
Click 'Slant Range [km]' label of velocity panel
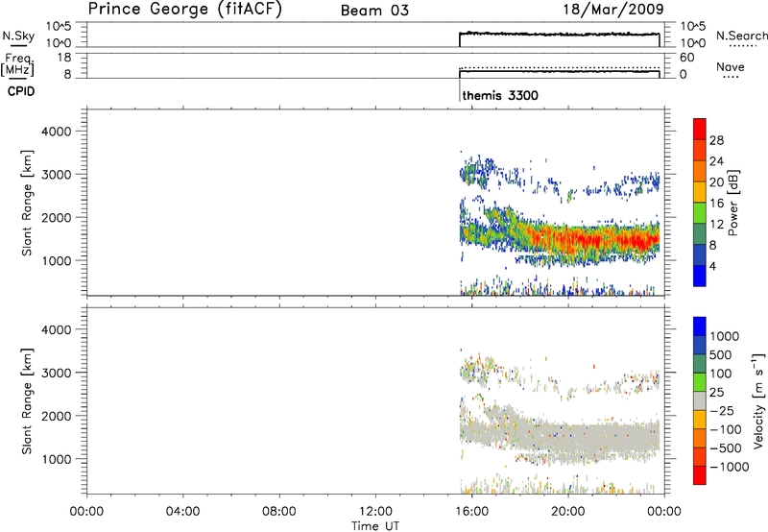pyautogui.click(x=27, y=401)
